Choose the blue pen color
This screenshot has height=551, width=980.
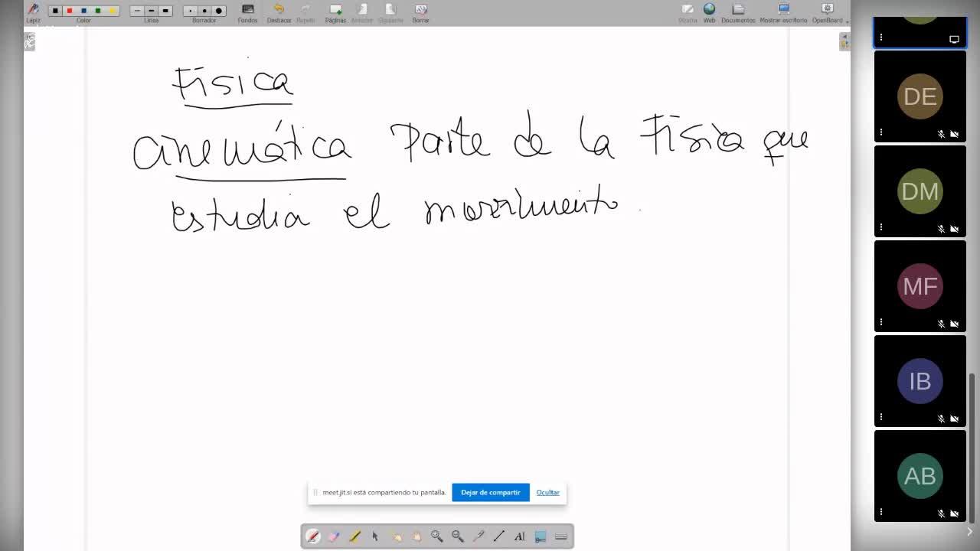click(x=83, y=11)
